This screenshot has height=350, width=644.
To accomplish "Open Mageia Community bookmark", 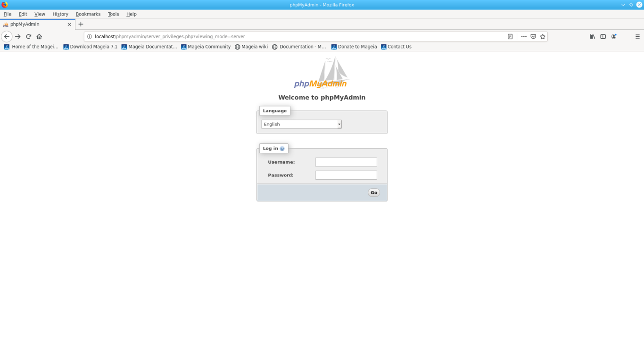I will 206,47.
